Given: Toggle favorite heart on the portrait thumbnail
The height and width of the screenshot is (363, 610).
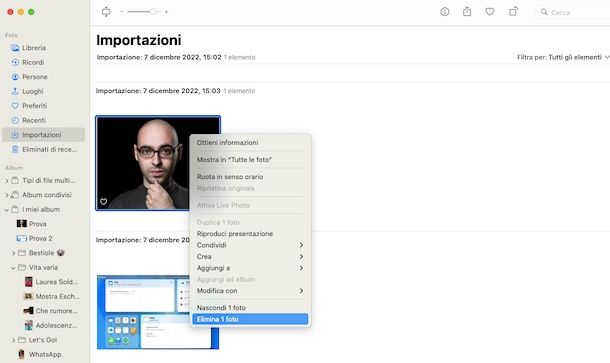Looking at the screenshot, I should [x=103, y=202].
